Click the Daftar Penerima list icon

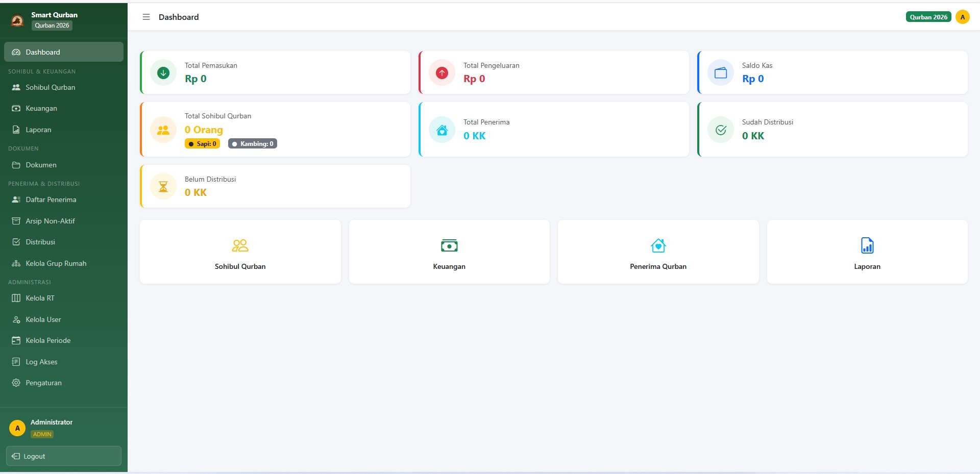coord(16,199)
